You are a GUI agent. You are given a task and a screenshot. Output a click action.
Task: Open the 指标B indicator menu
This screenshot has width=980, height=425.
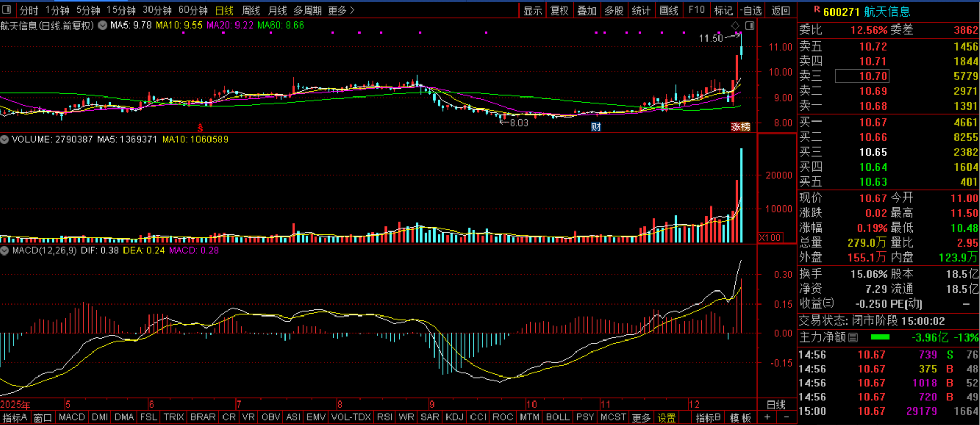pyautogui.click(x=708, y=418)
